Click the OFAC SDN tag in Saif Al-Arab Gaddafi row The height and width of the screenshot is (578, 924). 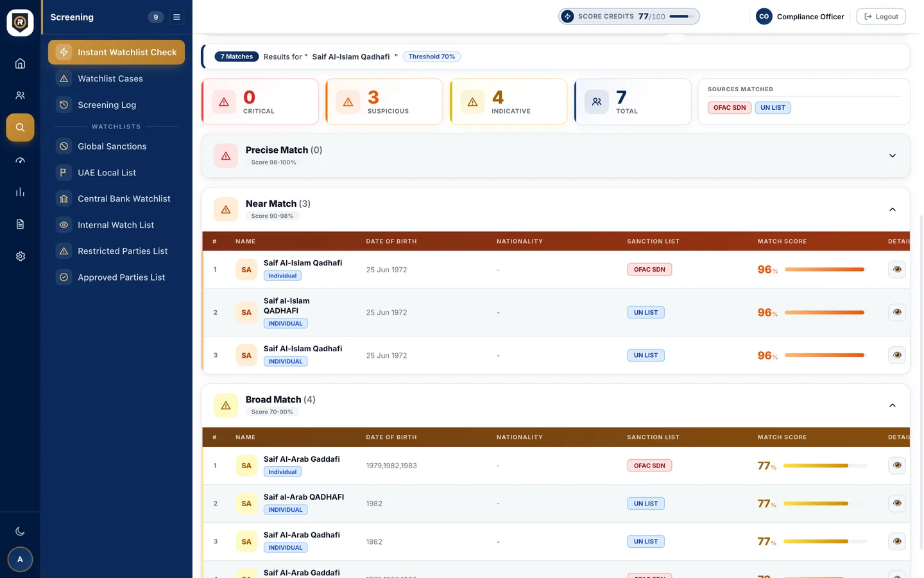point(649,466)
